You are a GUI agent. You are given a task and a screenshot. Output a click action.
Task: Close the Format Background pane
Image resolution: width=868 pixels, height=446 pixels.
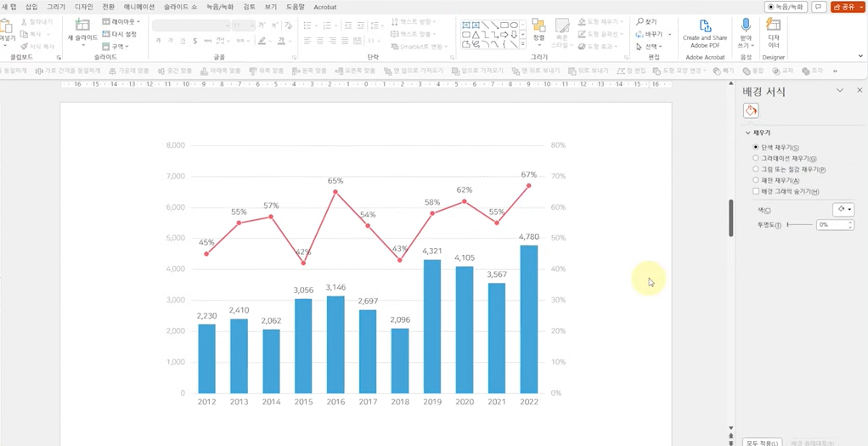point(860,90)
